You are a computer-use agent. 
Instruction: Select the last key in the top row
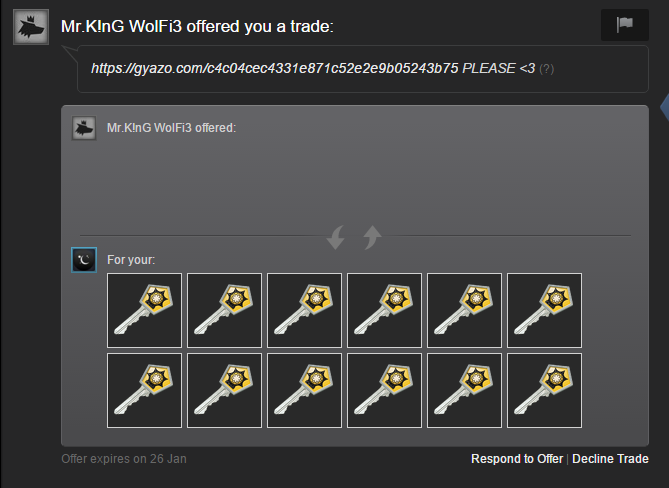pyautogui.click(x=544, y=311)
